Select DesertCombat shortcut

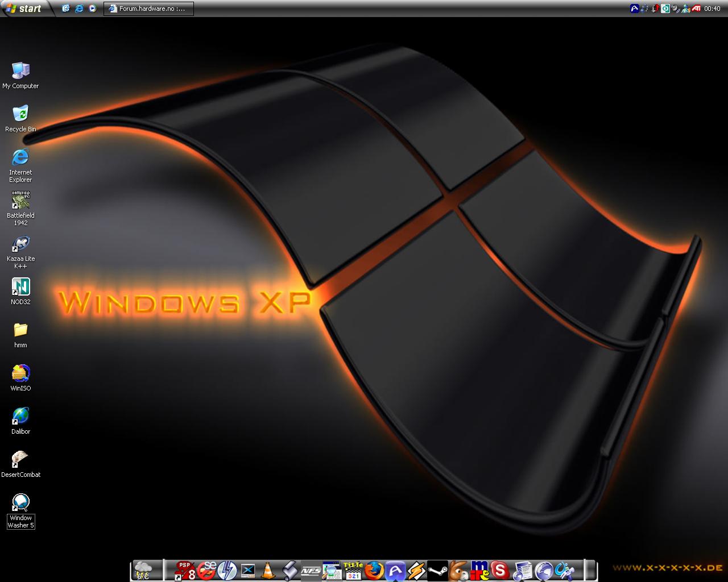[x=20, y=464]
